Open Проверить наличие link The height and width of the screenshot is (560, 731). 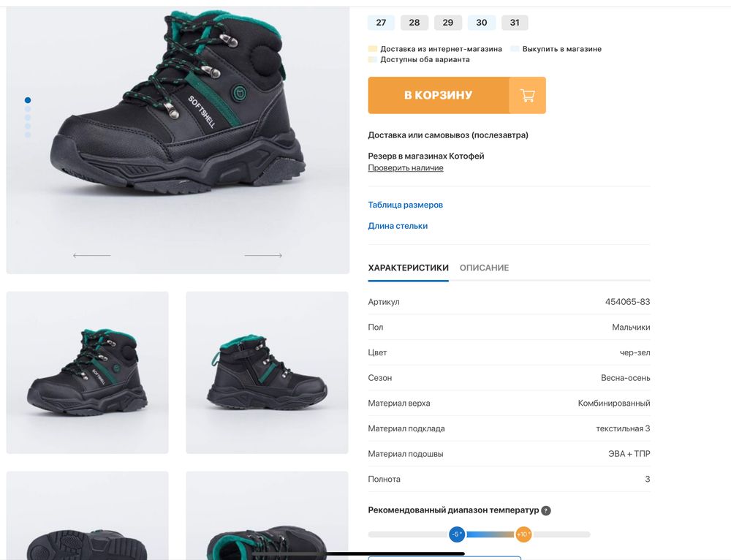click(406, 168)
